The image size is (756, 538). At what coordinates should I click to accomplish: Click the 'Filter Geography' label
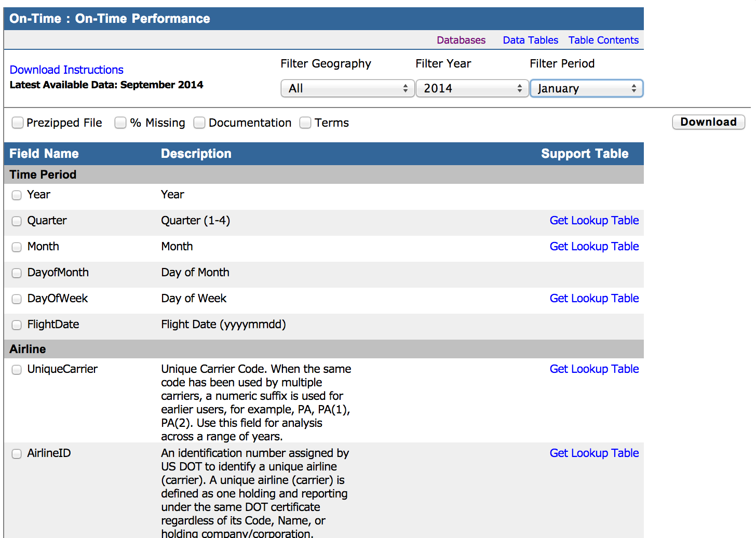point(326,63)
